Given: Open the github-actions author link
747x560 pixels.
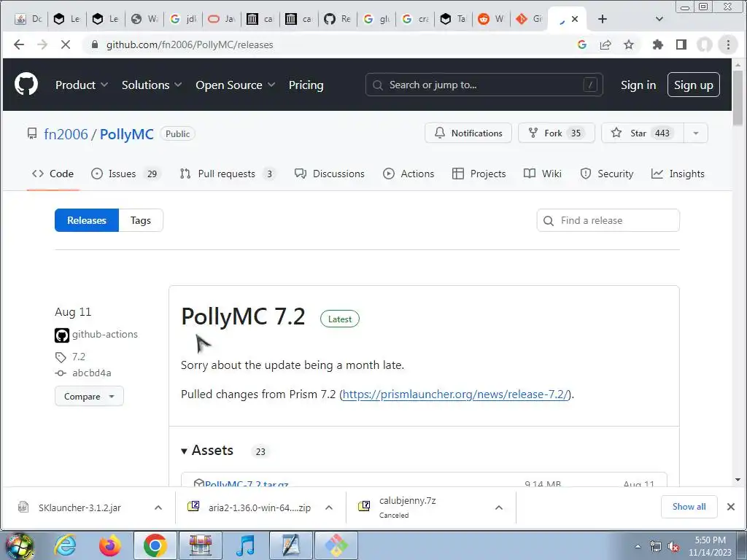Looking at the screenshot, I should 105,334.
